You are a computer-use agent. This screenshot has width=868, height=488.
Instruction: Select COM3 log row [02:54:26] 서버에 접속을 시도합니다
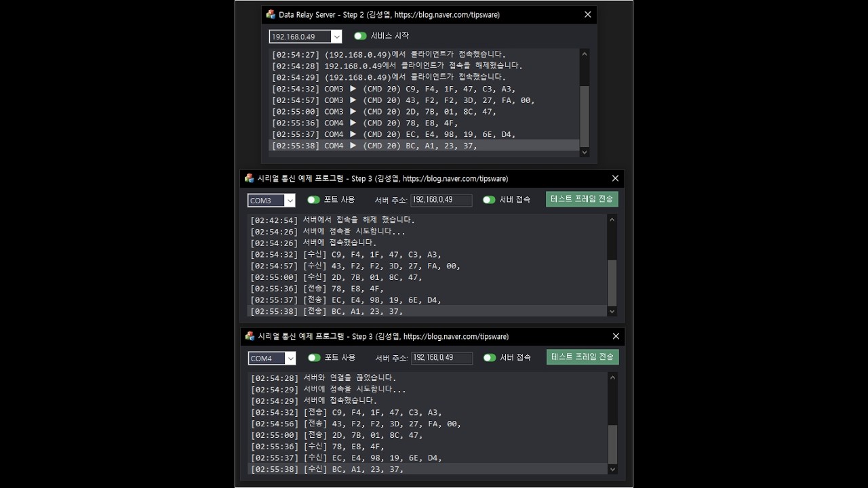427,232
